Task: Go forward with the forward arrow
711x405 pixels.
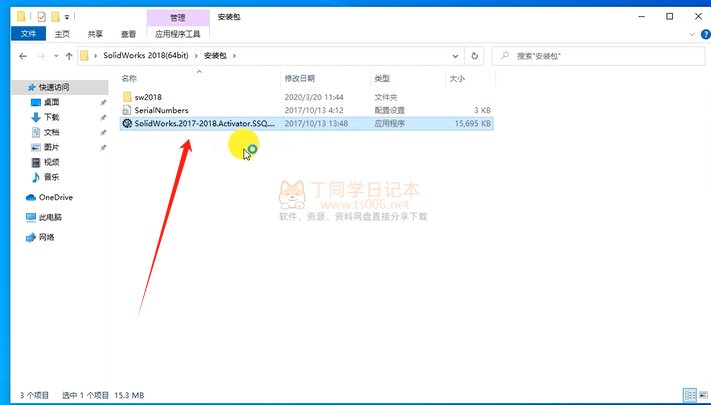Action: (42, 56)
